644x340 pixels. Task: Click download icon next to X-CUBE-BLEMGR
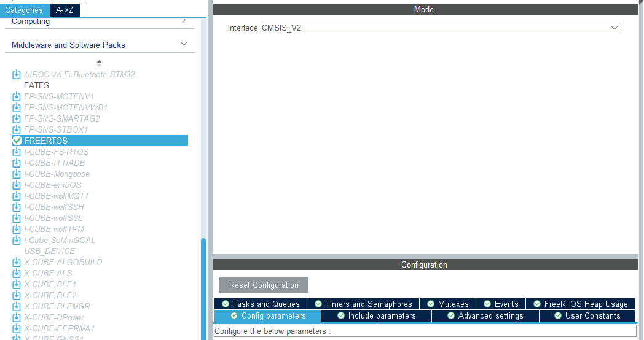coord(17,306)
